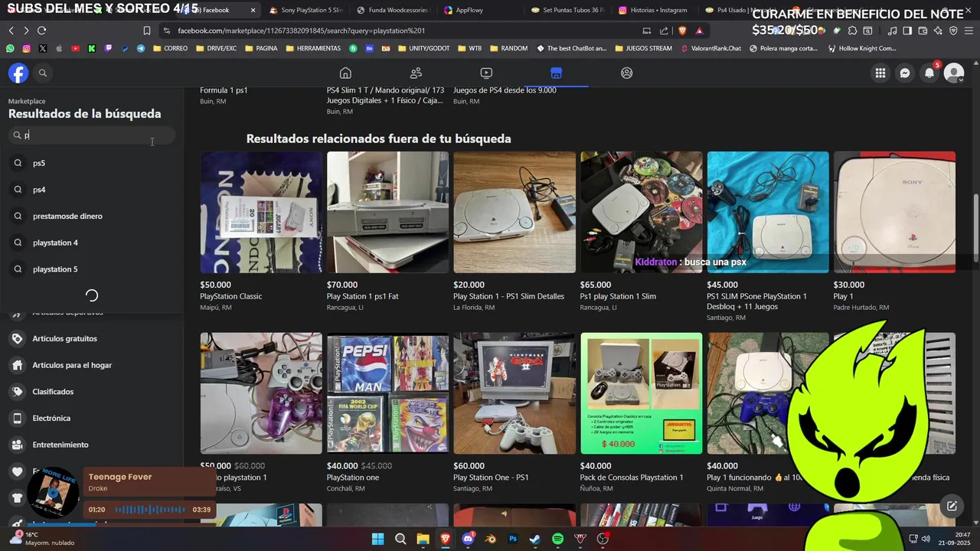Open File Explorer from the taskbar
The image size is (980, 551).
pos(423,539)
